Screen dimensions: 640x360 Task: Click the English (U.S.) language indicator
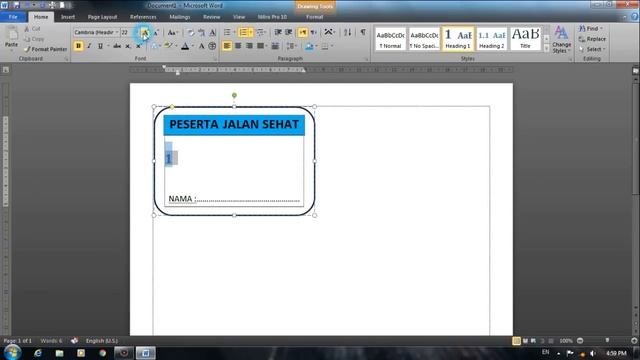[102, 341]
